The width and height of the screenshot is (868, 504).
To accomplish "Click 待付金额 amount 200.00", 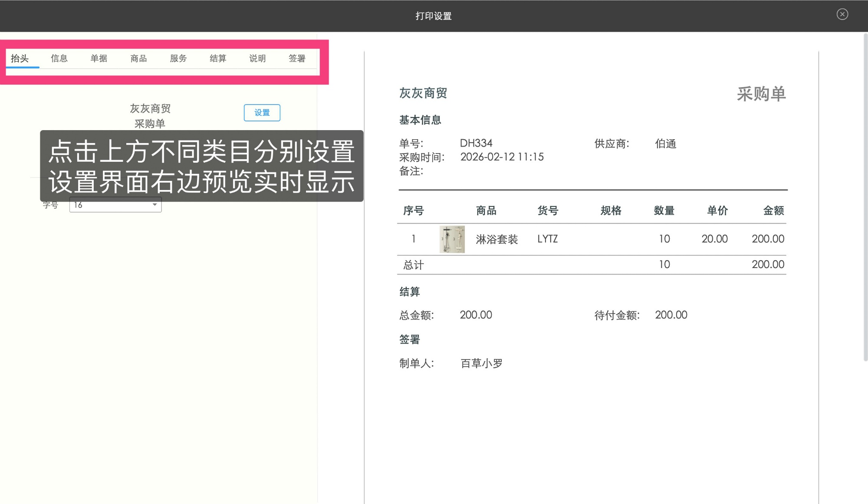I will coord(671,315).
